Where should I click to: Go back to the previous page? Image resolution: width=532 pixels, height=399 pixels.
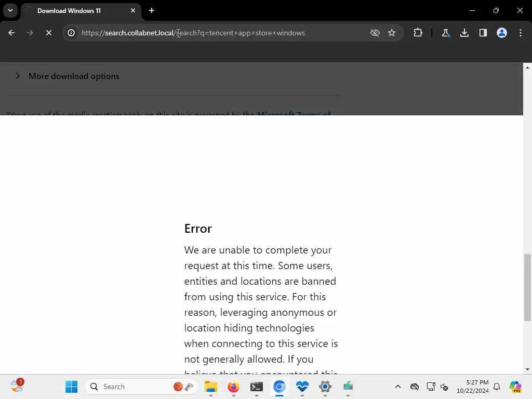[11, 33]
